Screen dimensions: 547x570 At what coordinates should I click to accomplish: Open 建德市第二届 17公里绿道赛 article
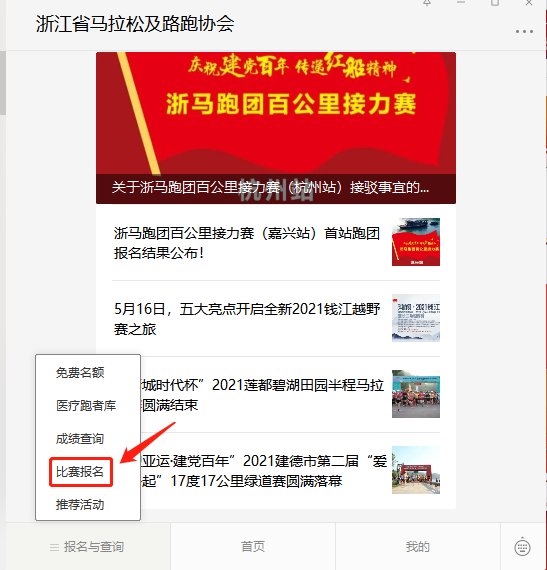tap(264, 471)
